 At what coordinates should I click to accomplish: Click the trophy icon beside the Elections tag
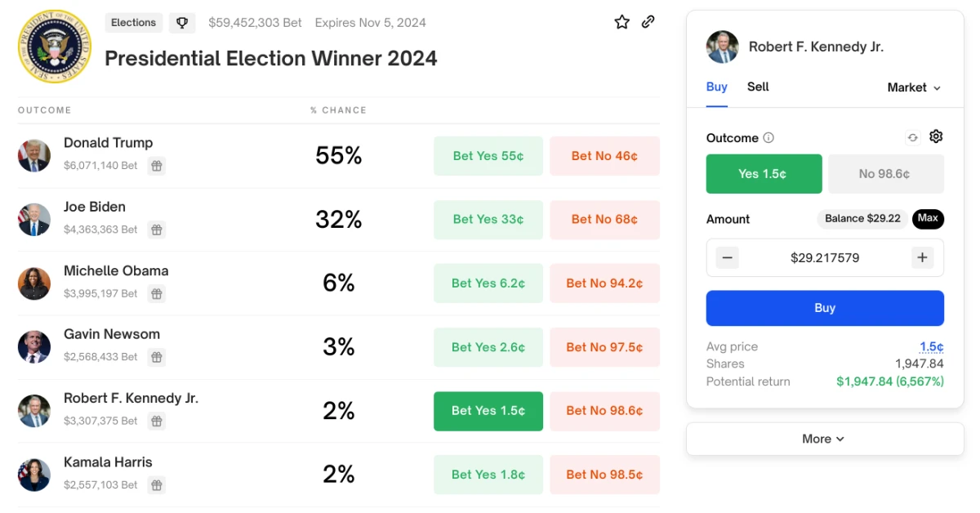[x=182, y=23]
